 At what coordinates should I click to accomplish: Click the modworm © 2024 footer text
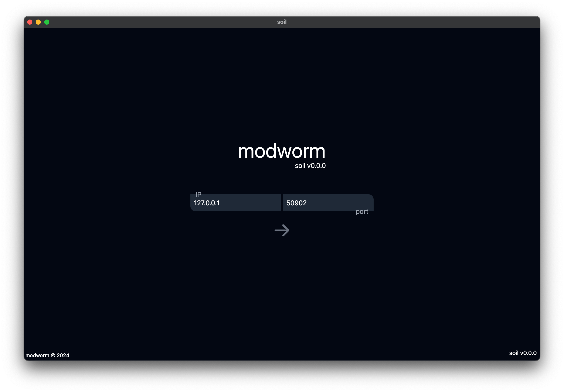coord(47,355)
